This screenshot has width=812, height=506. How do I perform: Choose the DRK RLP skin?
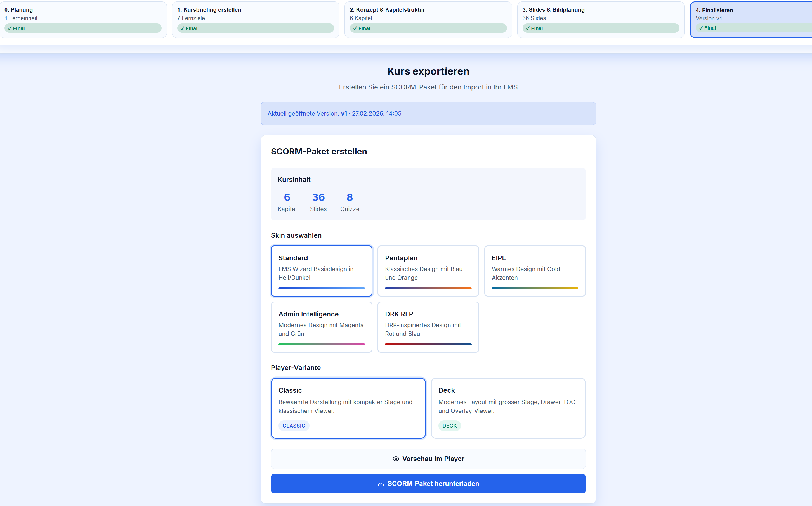tap(428, 327)
